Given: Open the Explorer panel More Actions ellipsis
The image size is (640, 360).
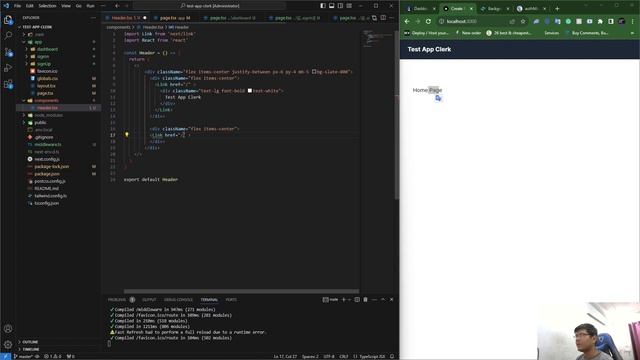Looking at the screenshot, I should click(93, 18).
